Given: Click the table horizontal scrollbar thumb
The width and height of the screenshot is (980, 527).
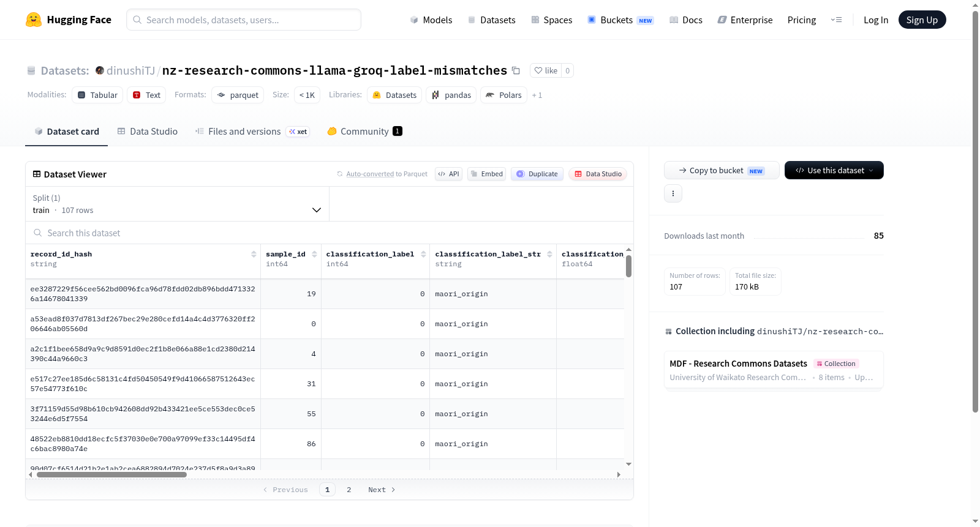Looking at the screenshot, I should tap(111, 474).
